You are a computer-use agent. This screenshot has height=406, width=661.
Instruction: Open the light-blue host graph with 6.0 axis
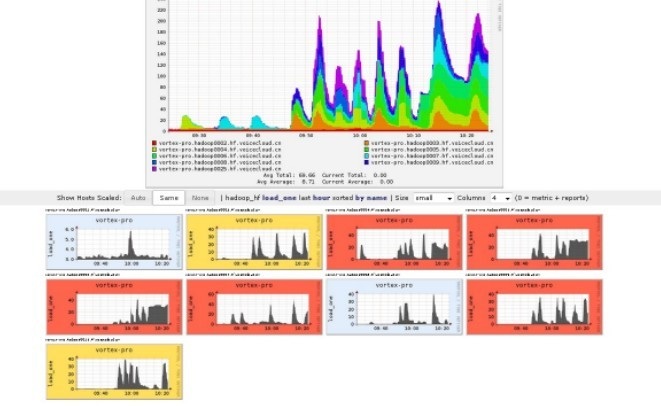[114, 242]
